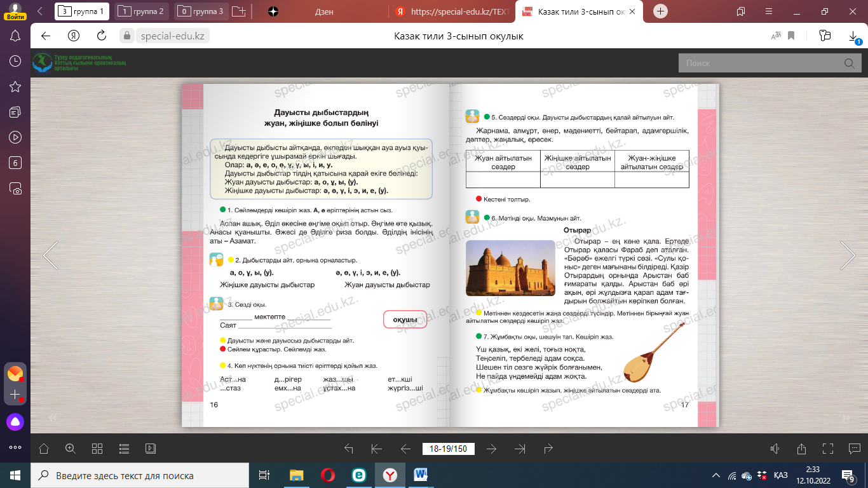
Task: Reload the current page
Action: coord(101,36)
